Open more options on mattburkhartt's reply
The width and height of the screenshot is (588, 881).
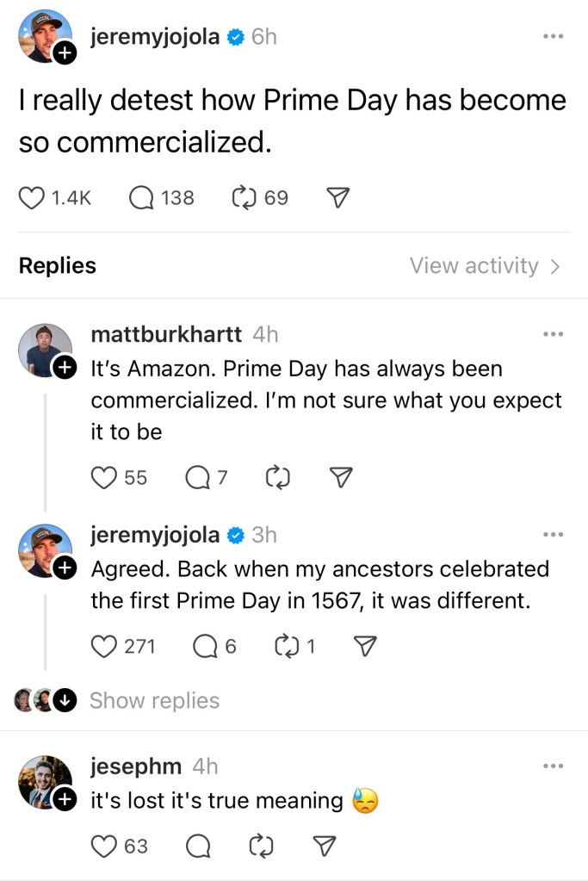(x=552, y=334)
